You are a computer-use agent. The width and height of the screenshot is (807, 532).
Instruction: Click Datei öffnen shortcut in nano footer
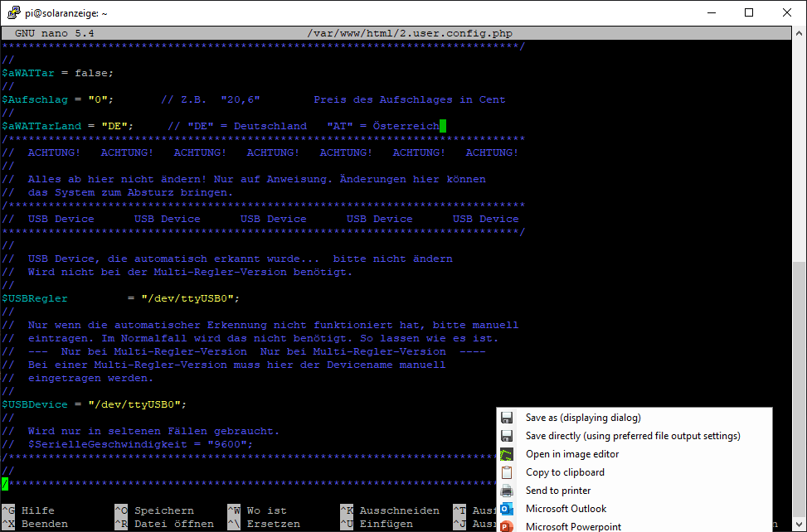(x=173, y=524)
